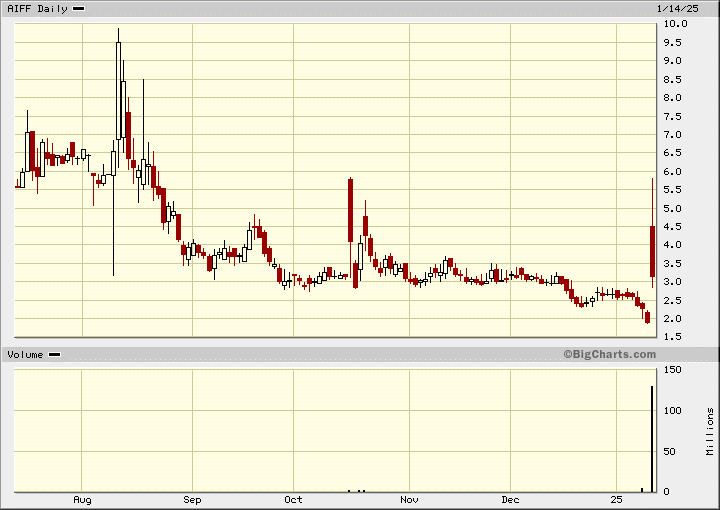Screen dimensions: 720x510
Task: Click the 1.5 price axis label
Action: (x=672, y=337)
